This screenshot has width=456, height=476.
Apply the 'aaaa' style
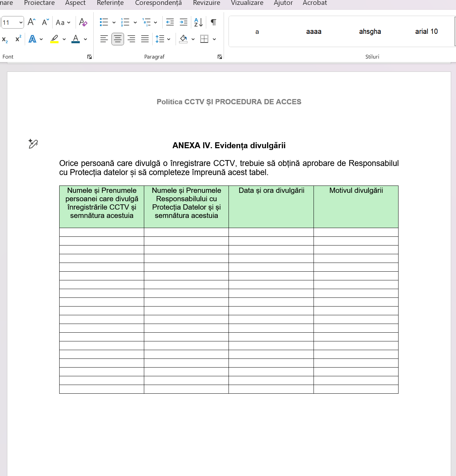[314, 31]
